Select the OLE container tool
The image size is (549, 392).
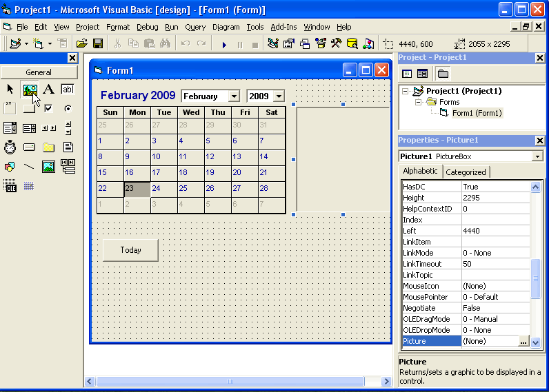click(x=10, y=186)
